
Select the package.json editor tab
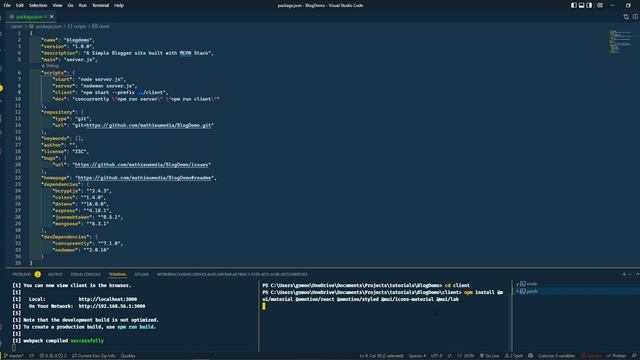29,17
